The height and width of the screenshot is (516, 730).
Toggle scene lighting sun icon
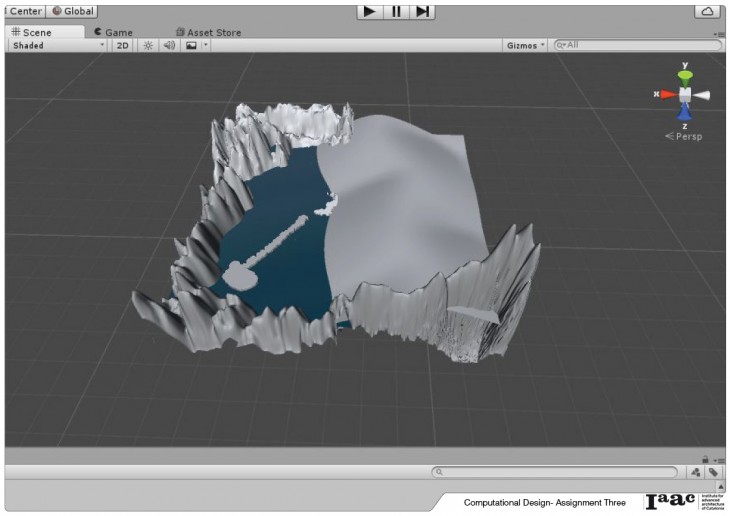click(148, 45)
